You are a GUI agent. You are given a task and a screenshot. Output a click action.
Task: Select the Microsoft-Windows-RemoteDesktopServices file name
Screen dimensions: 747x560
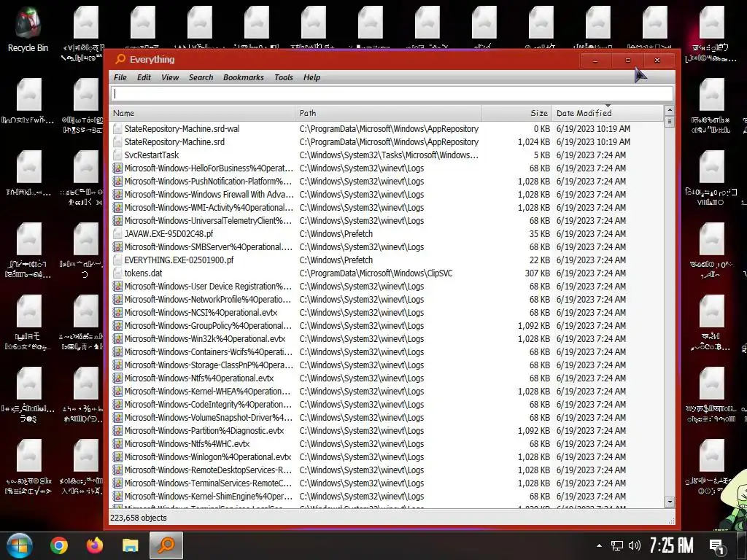pyautogui.click(x=208, y=470)
